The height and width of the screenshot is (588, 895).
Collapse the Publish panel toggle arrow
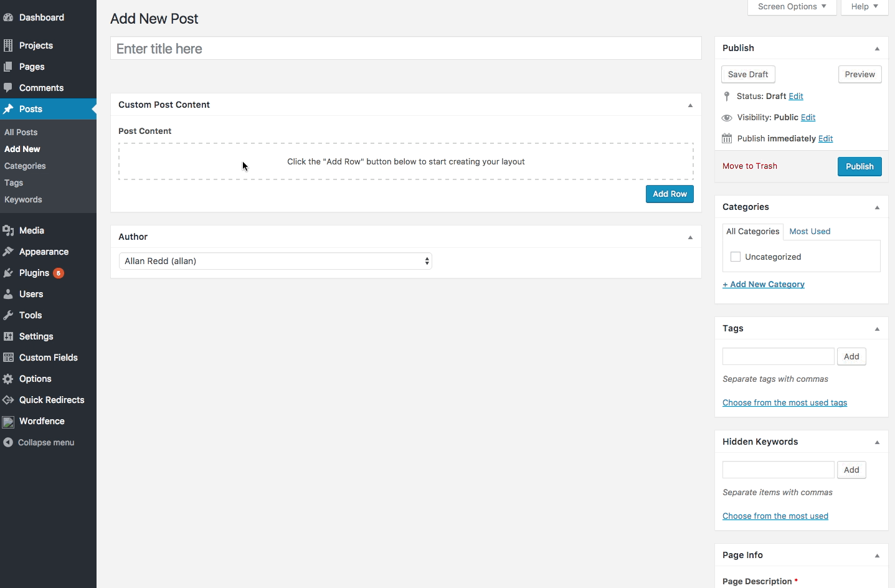877,49
